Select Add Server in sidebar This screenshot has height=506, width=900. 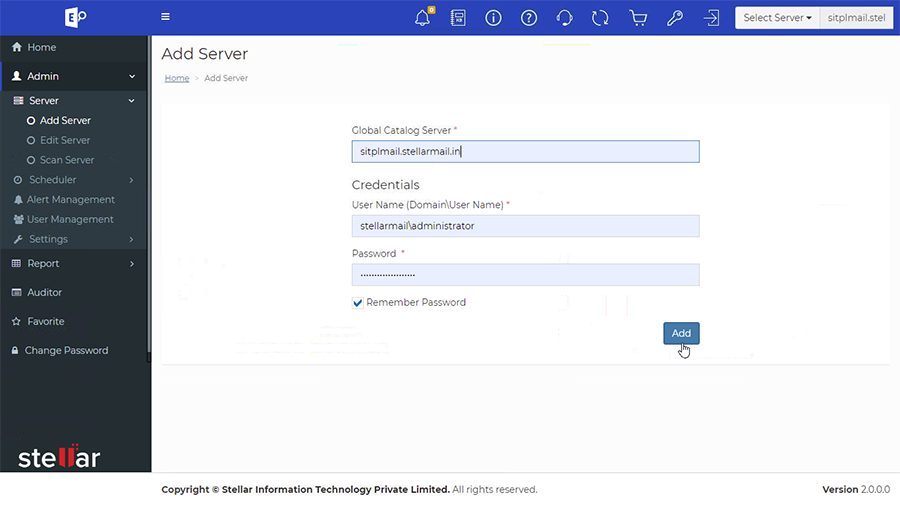pos(65,120)
